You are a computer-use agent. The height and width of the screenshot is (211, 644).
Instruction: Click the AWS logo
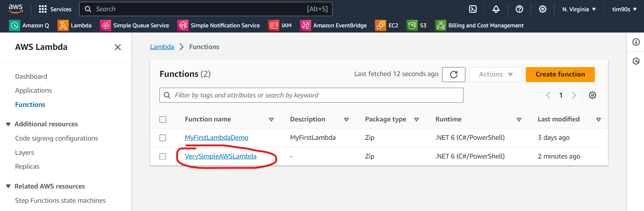(15, 9)
